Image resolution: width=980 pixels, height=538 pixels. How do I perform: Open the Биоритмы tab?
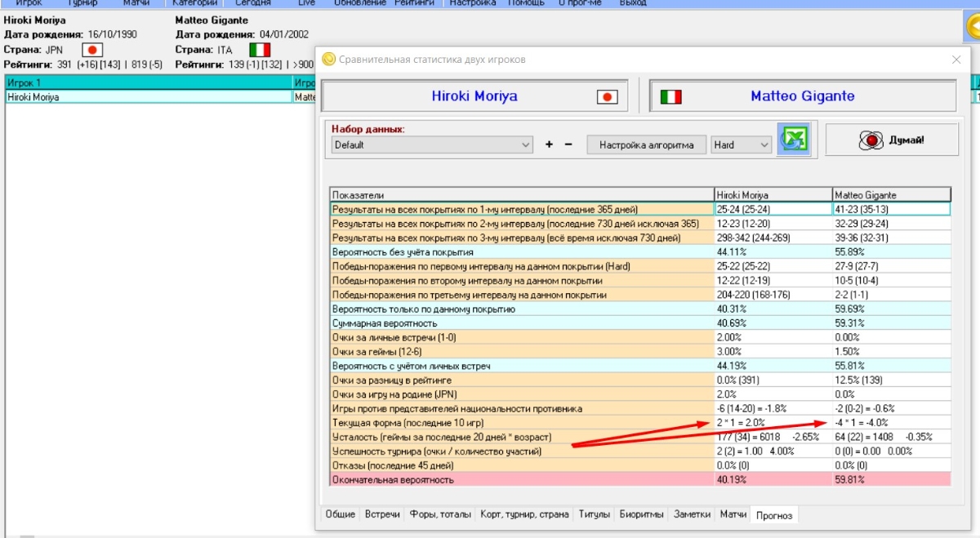point(642,514)
